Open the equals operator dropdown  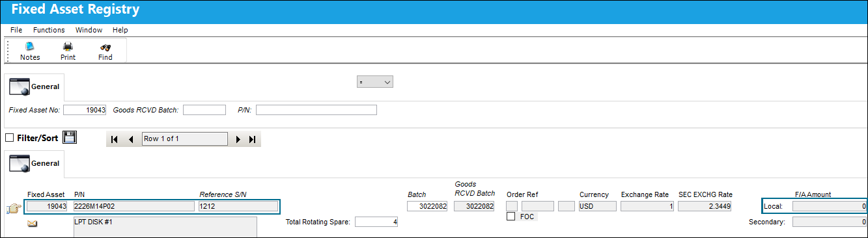375,82
